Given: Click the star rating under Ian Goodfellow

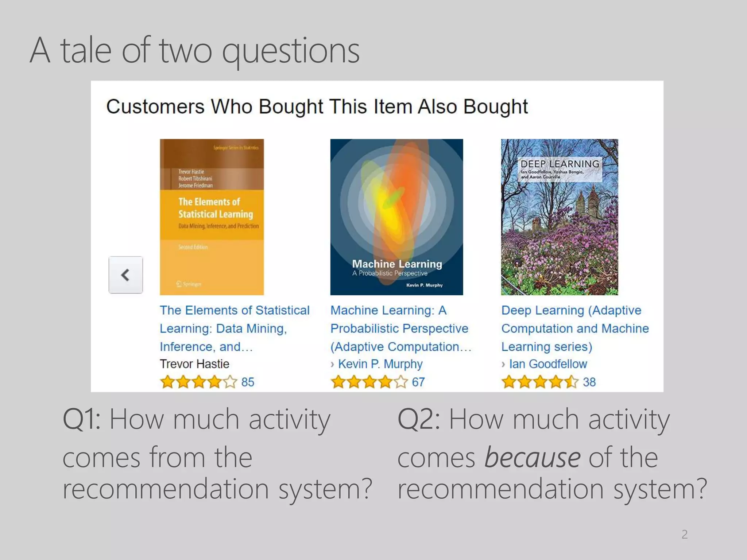Looking at the screenshot, I should (540, 382).
